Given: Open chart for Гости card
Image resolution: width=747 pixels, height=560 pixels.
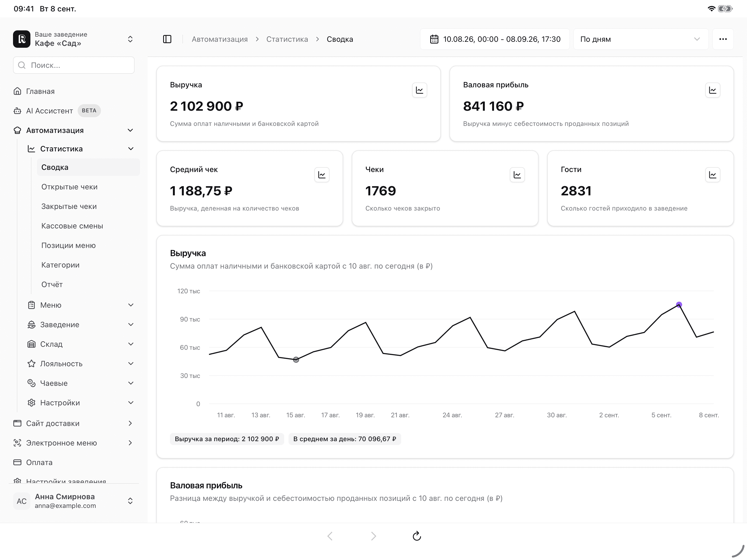Looking at the screenshot, I should [713, 175].
